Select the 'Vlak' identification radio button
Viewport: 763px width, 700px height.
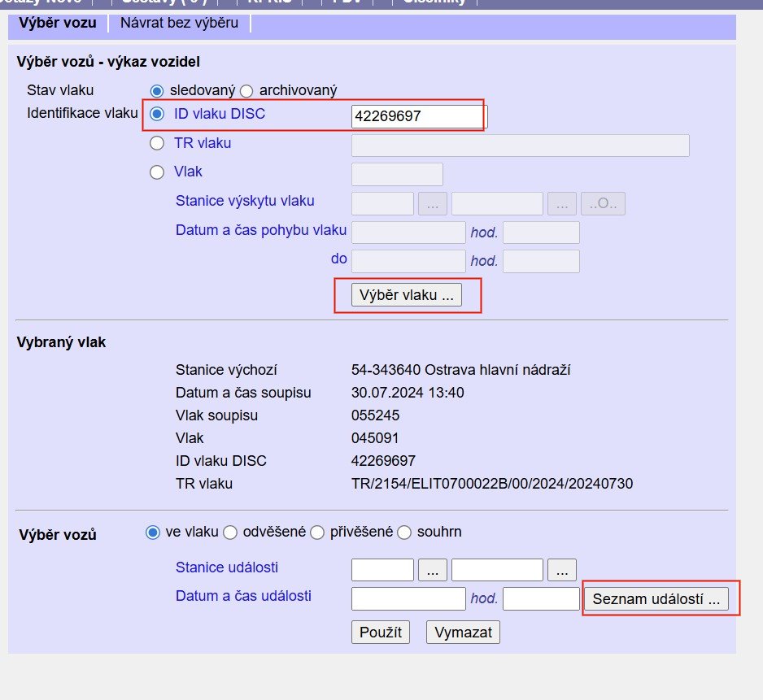(x=157, y=172)
